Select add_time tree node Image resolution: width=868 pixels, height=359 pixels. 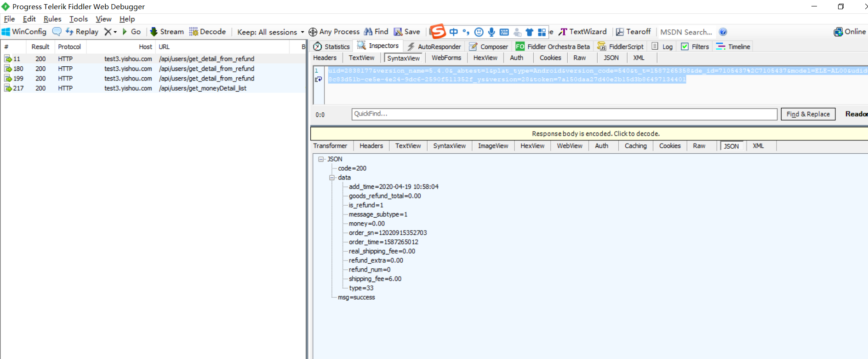[x=394, y=187]
